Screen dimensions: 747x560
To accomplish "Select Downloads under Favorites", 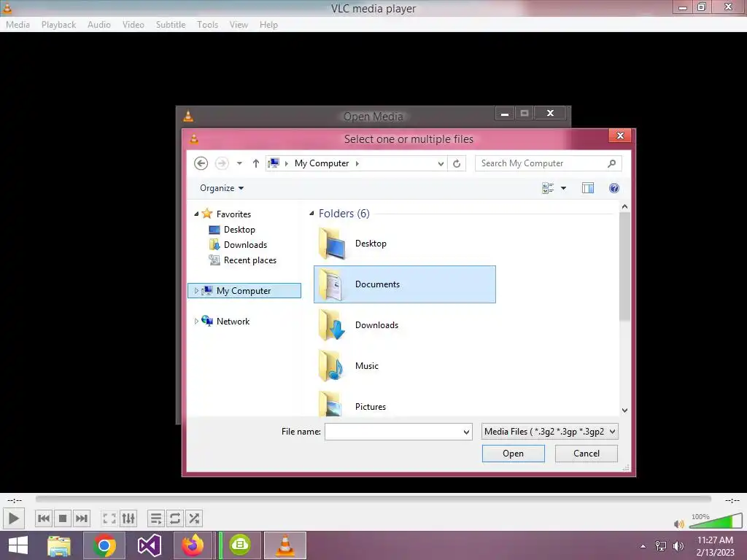I will pos(245,245).
